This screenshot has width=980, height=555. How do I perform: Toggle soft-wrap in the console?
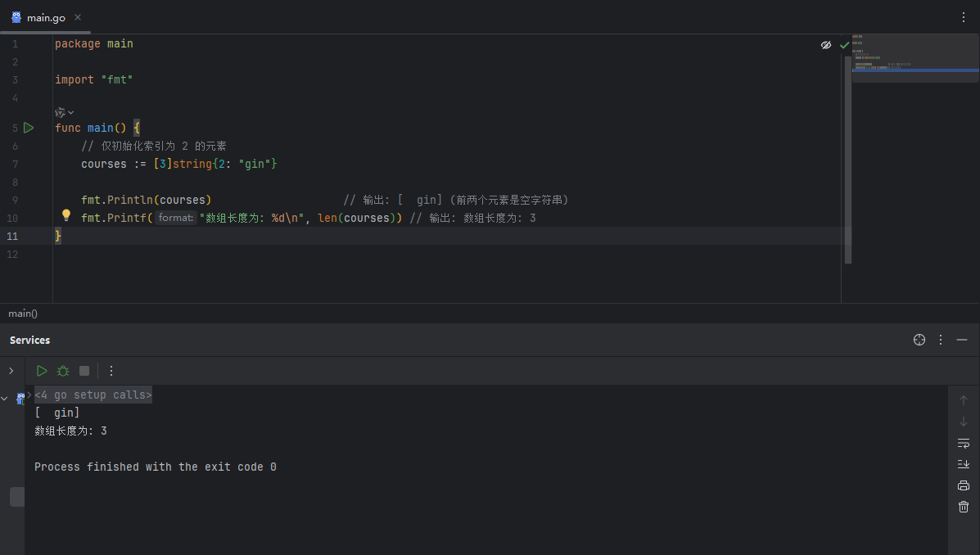click(x=964, y=443)
